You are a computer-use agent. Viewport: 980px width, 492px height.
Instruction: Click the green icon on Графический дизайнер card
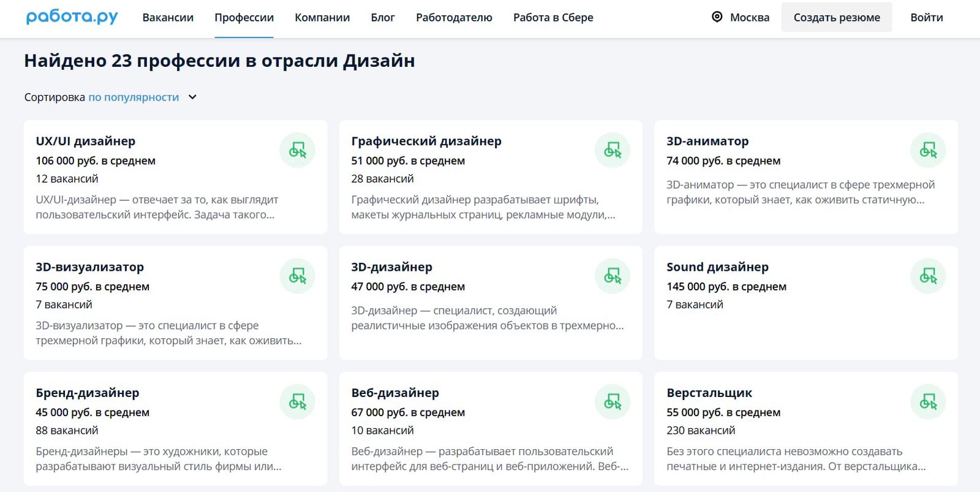tap(612, 150)
